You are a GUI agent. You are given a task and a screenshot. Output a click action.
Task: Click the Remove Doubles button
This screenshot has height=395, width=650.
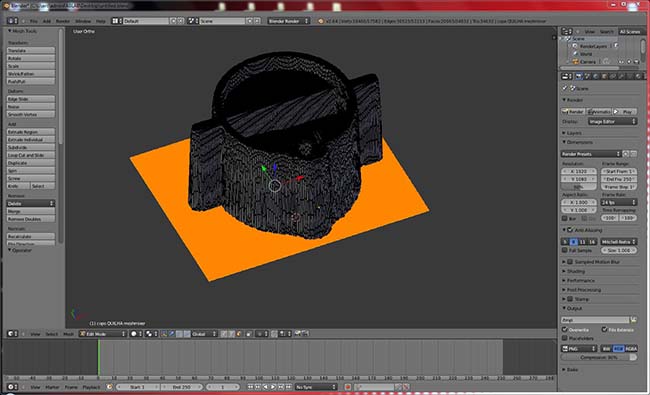coord(31,219)
